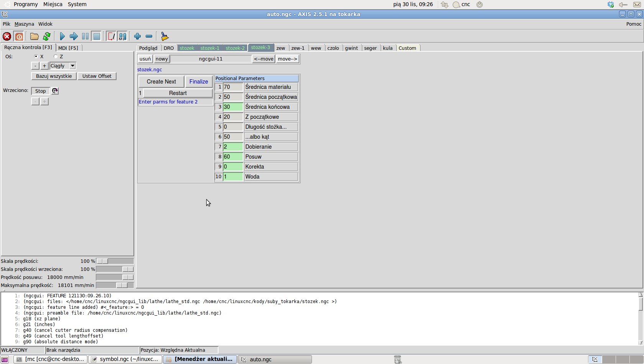Open trash icon in bottom panel
Image resolution: width=644 pixels, height=364 pixels.
point(398,359)
